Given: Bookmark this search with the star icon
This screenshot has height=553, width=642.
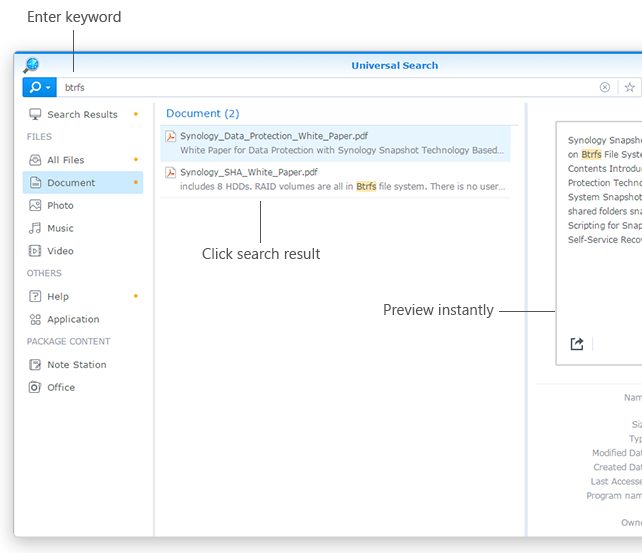Looking at the screenshot, I should [629, 87].
